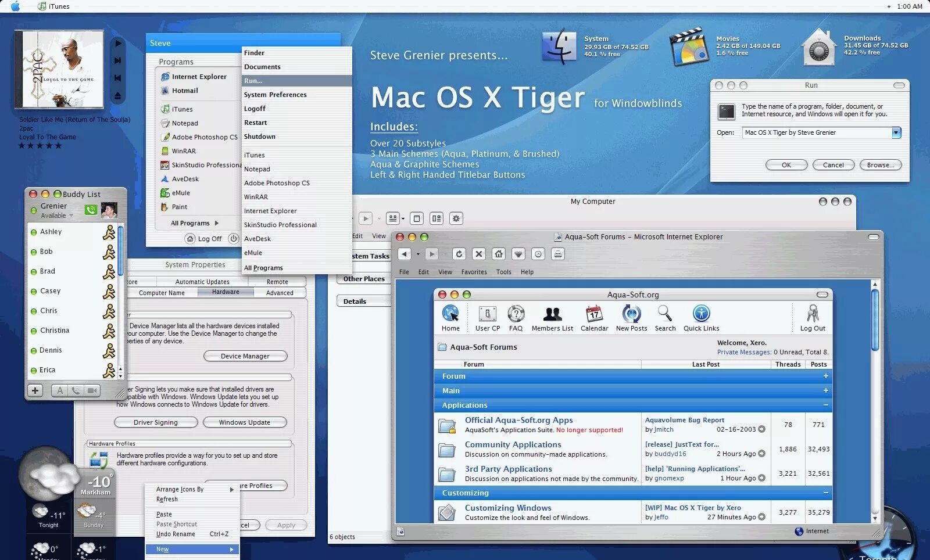Select Run... in the Steve menu

coord(297,81)
